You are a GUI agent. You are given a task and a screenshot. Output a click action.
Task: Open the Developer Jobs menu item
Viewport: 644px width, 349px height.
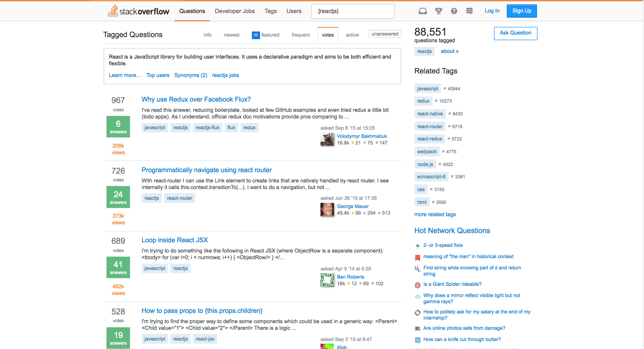coord(235,11)
